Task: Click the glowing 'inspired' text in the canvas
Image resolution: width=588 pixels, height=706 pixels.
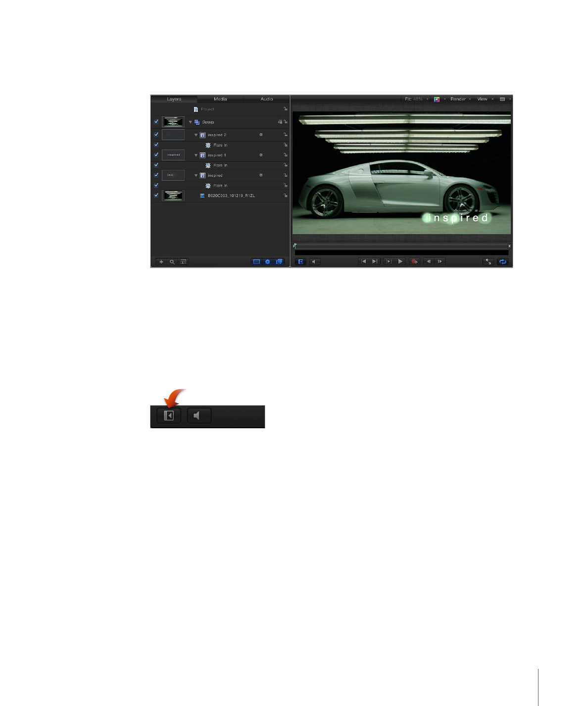Action: 457,218
